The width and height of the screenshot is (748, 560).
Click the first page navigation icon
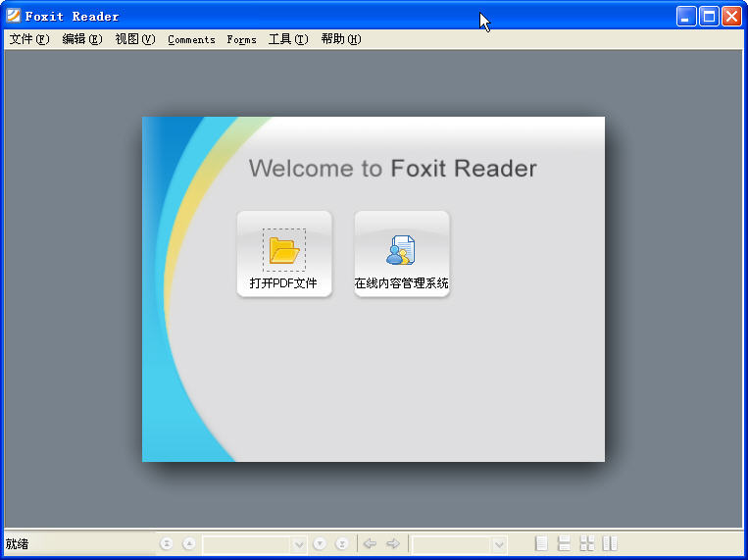(x=167, y=543)
